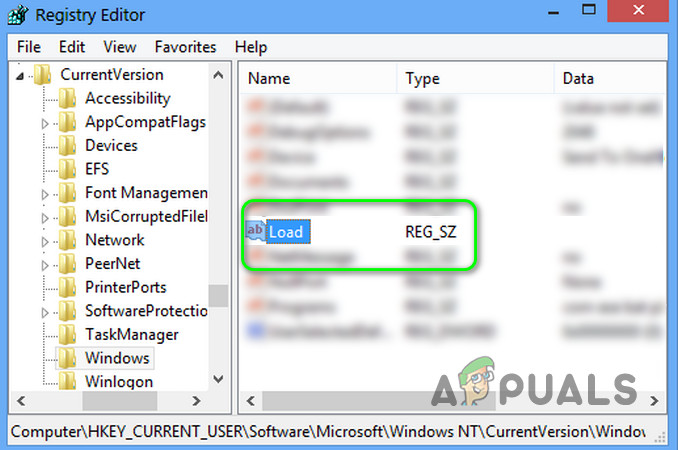Maximize the Registry Editor window

pos(588,10)
